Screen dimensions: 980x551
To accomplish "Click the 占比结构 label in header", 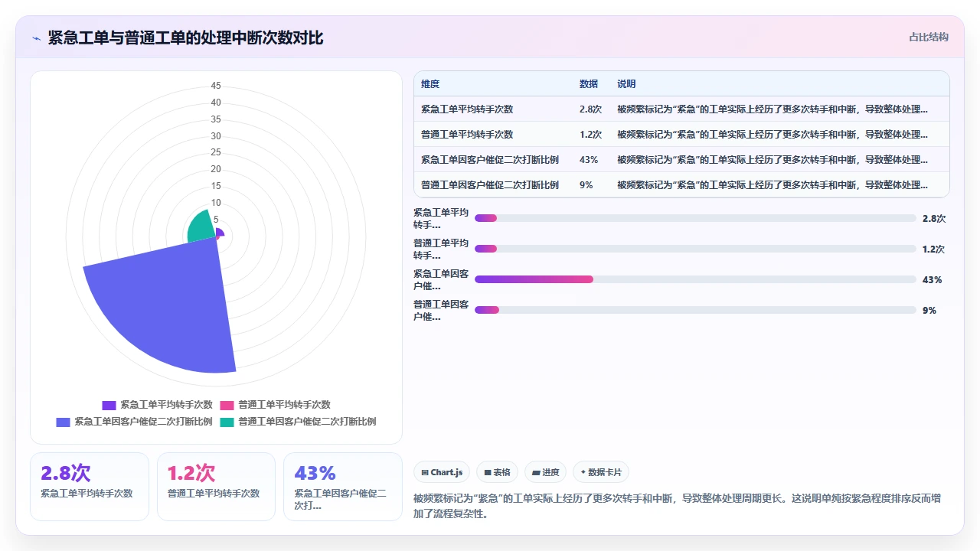I will [x=929, y=37].
